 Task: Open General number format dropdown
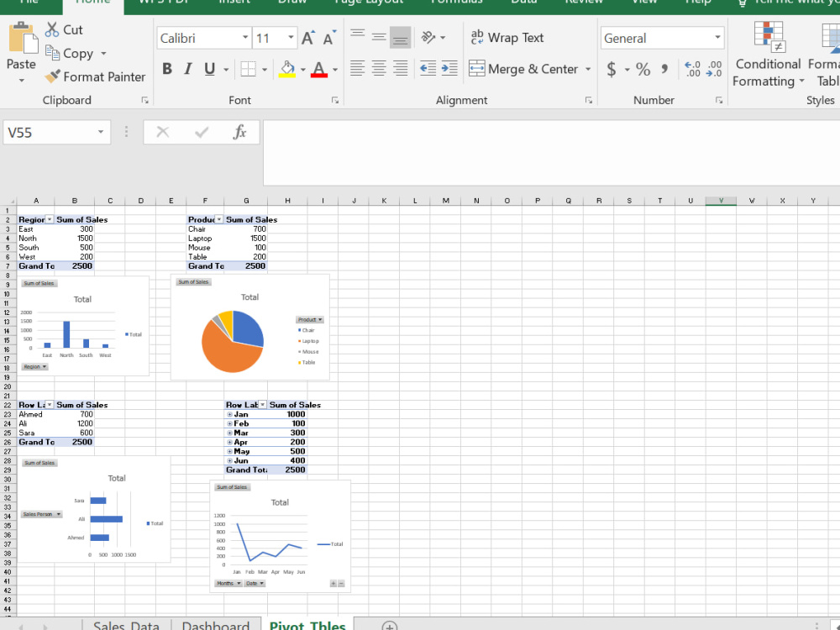click(x=717, y=38)
